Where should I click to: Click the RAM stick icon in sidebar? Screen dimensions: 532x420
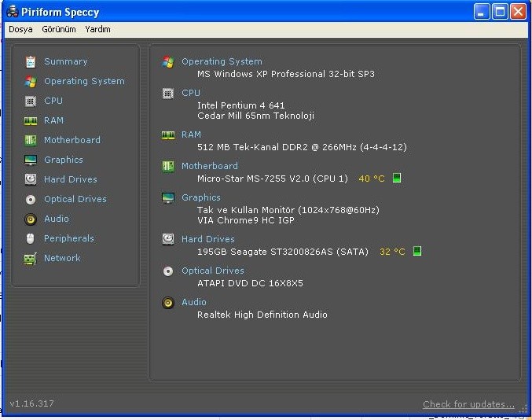[x=31, y=120]
